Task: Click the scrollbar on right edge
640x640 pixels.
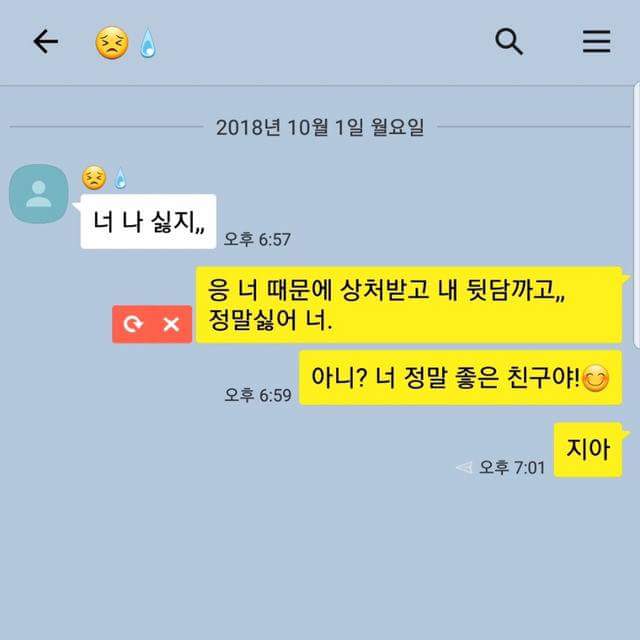Action: (x=637, y=216)
